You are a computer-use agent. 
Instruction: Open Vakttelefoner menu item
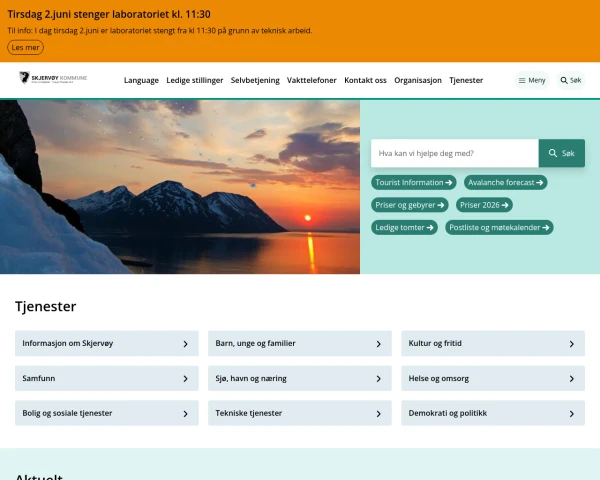[311, 80]
